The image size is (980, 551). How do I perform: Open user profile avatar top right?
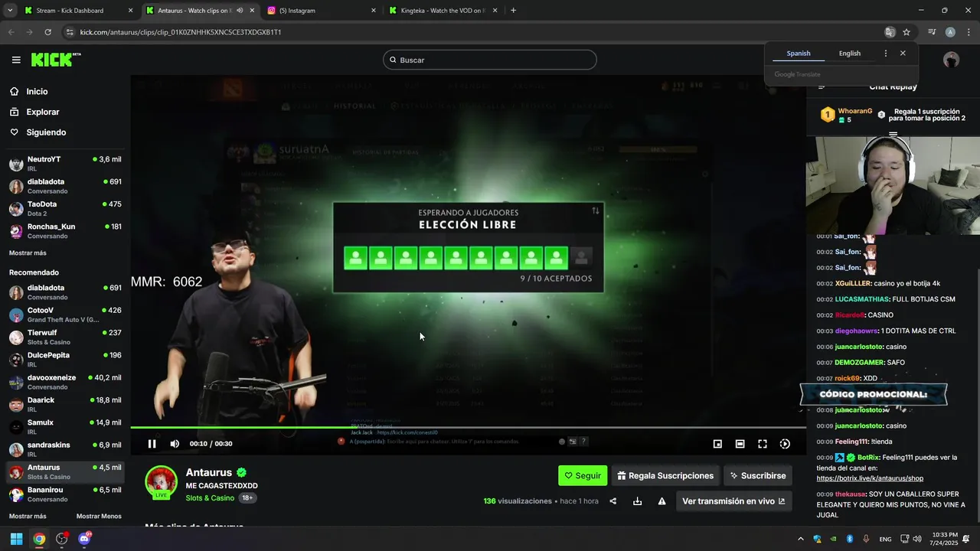tap(951, 60)
